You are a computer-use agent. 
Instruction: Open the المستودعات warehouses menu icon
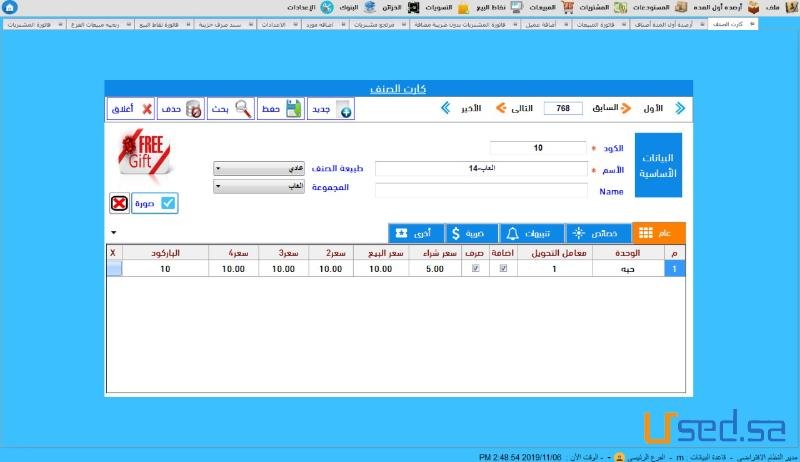(681, 7)
